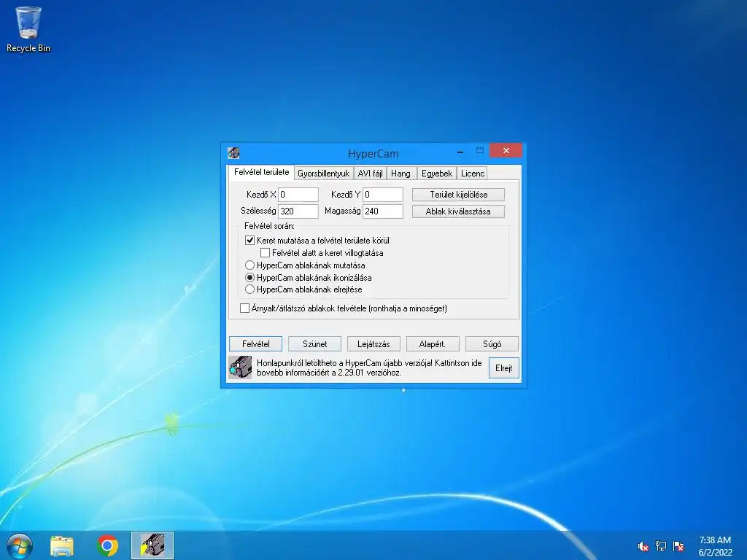Click into the Magasság field
The image size is (747, 560).
[383, 211]
